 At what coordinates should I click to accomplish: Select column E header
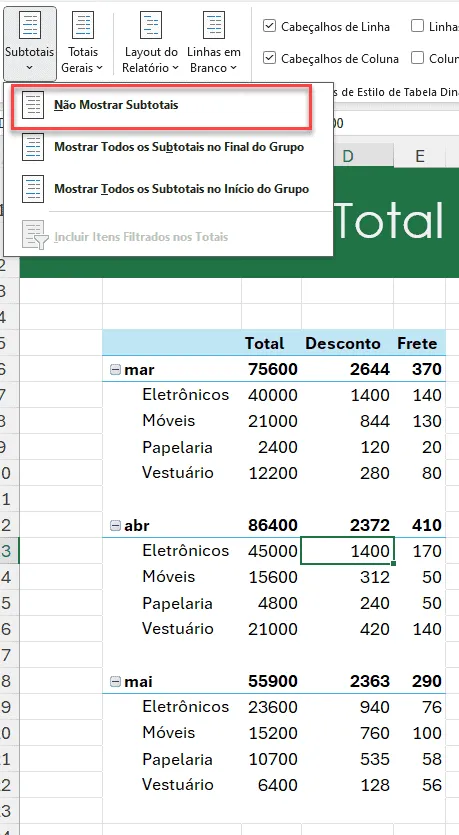(x=420, y=156)
